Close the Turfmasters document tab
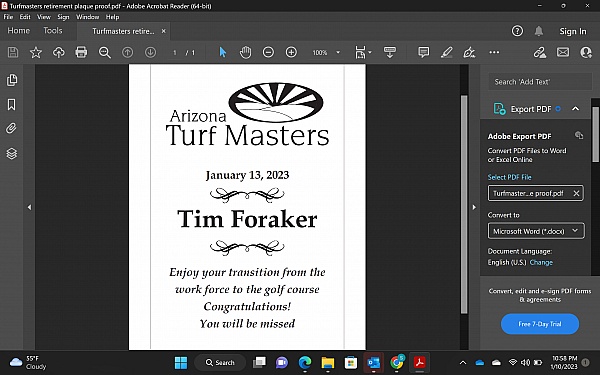 (x=164, y=31)
